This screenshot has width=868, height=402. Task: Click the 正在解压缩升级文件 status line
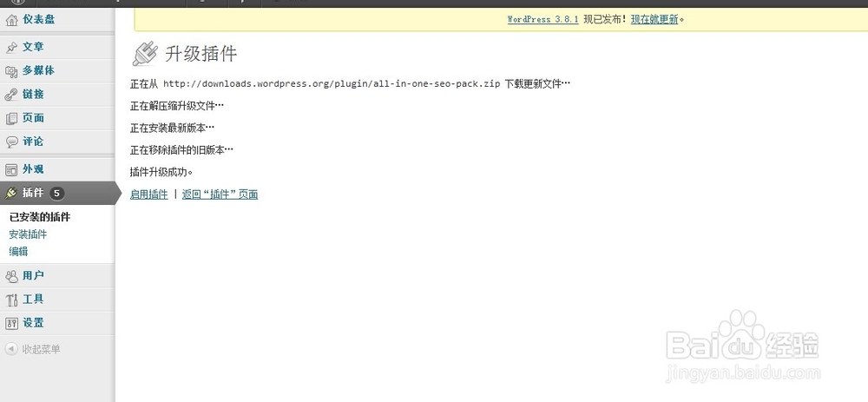(176, 106)
